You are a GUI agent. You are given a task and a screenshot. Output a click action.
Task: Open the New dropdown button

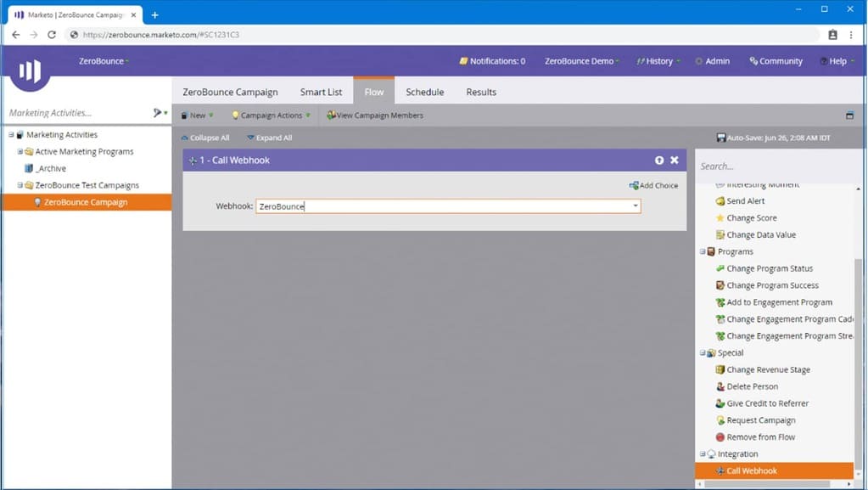coord(197,115)
